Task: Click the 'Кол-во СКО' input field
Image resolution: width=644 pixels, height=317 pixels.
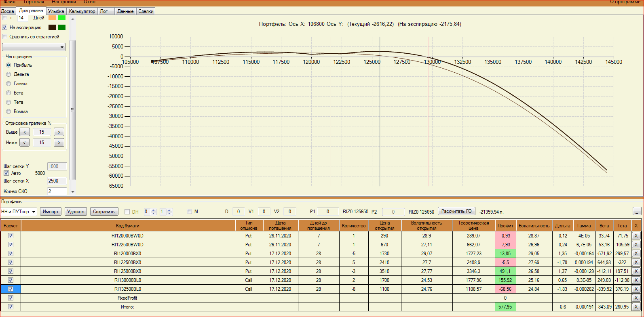Action: 57,191
